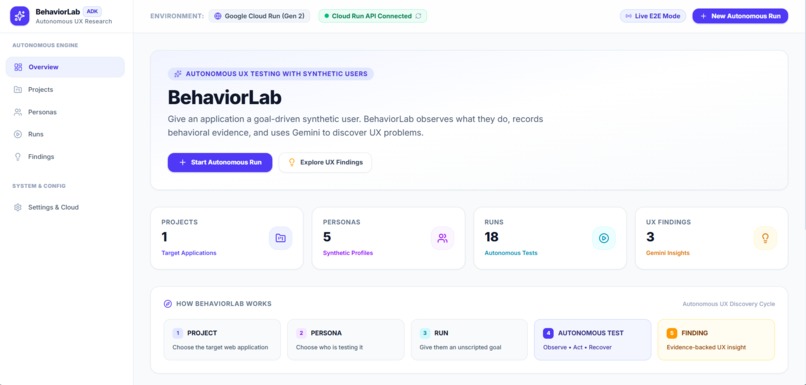The image size is (806, 385).
Task: Click the BehaviorLab sparkle logo icon
Action: click(x=20, y=16)
